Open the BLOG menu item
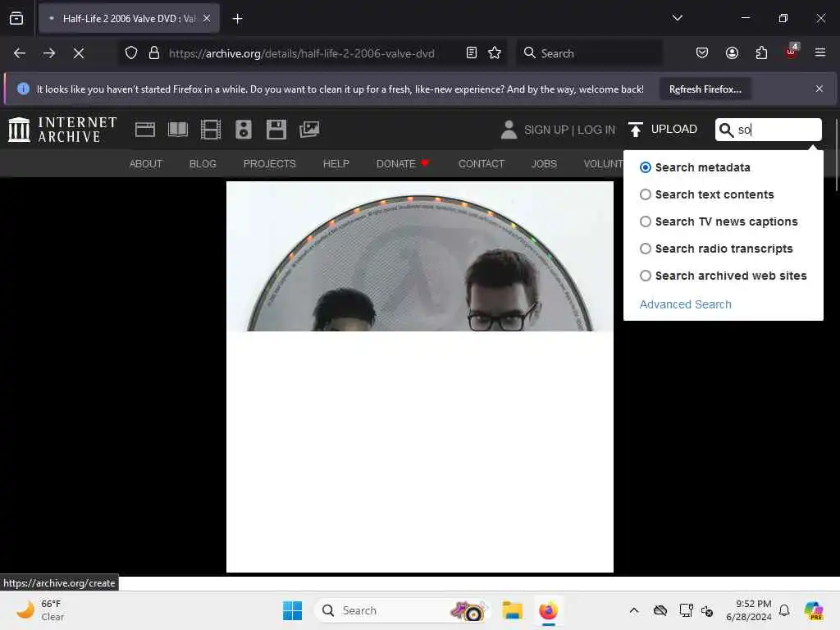 [x=203, y=164]
